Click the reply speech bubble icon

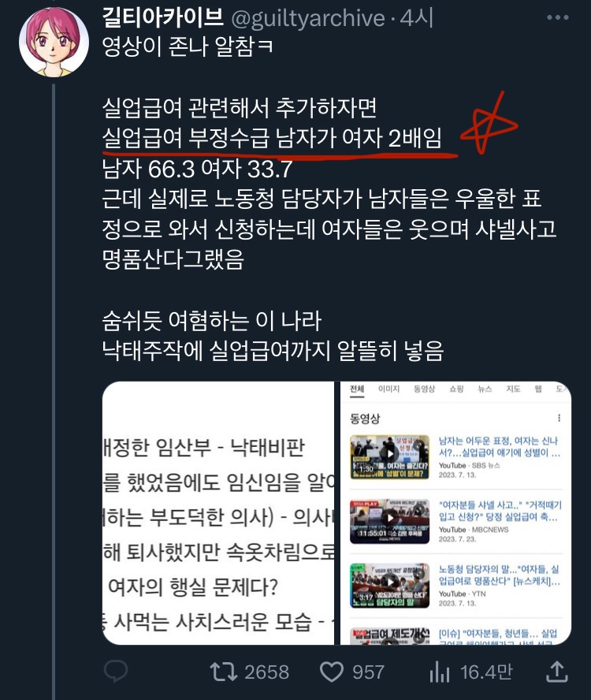[x=116, y=671]
